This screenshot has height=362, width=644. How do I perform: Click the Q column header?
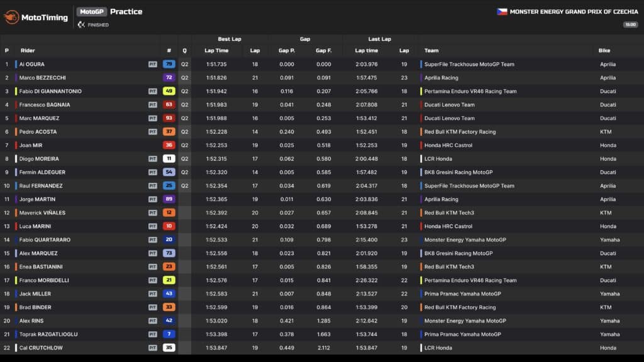tap(184, 50)
